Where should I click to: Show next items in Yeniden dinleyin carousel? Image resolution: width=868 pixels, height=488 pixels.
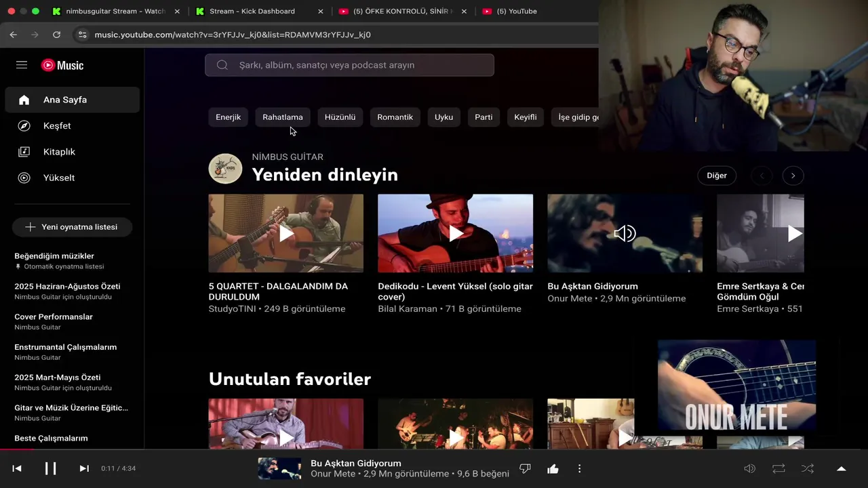(793, 176)
